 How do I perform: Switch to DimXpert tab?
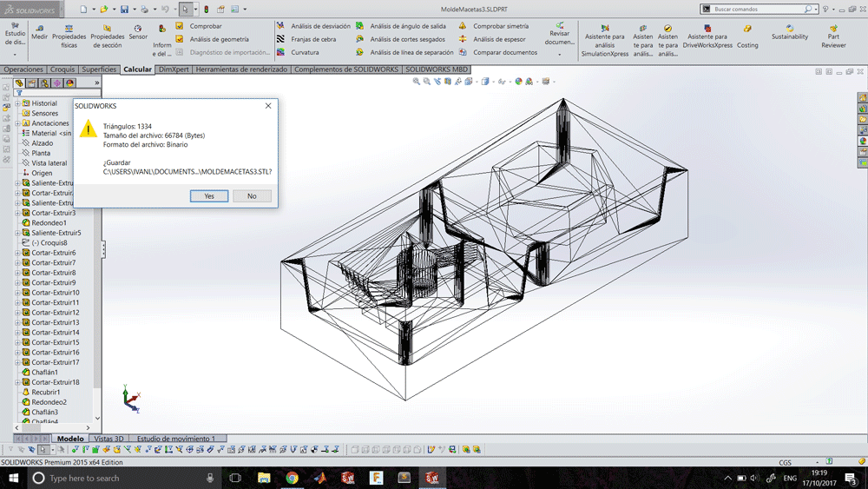click(x=174, y=69)
